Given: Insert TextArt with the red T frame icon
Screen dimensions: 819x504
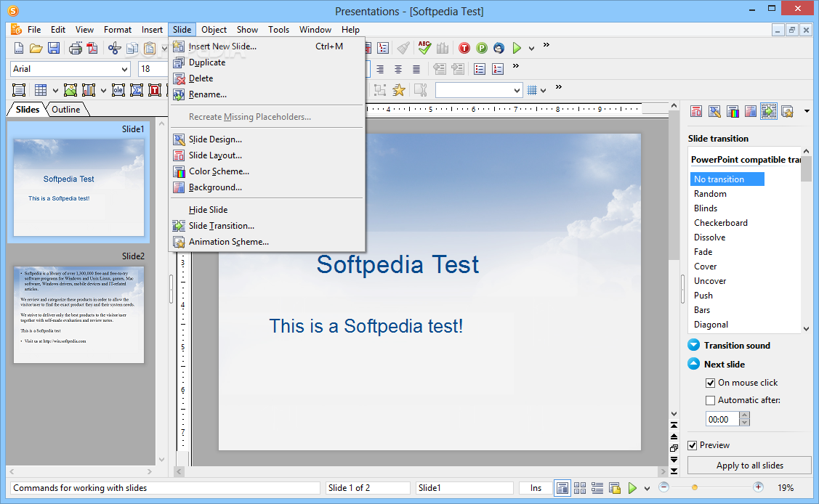Looking at the screenshot, I should tap(155, 90).
